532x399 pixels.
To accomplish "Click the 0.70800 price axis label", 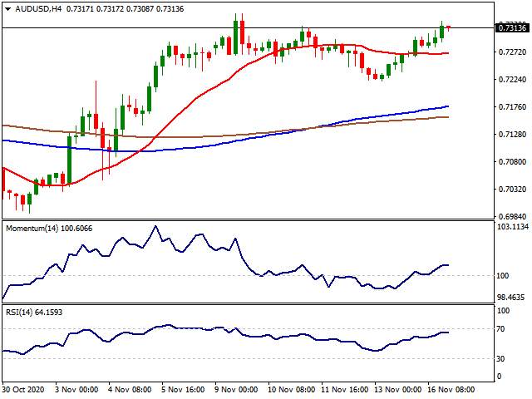I will click(x=512, y=161).
